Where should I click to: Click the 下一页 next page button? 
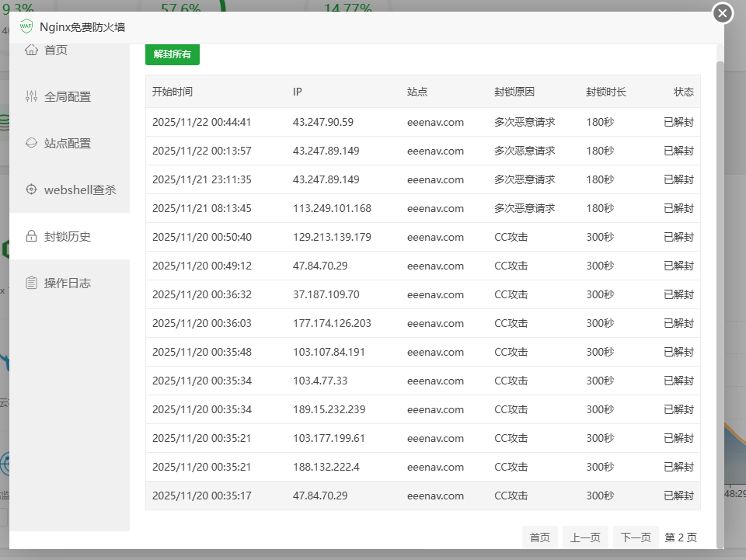[x=636, y=537]
